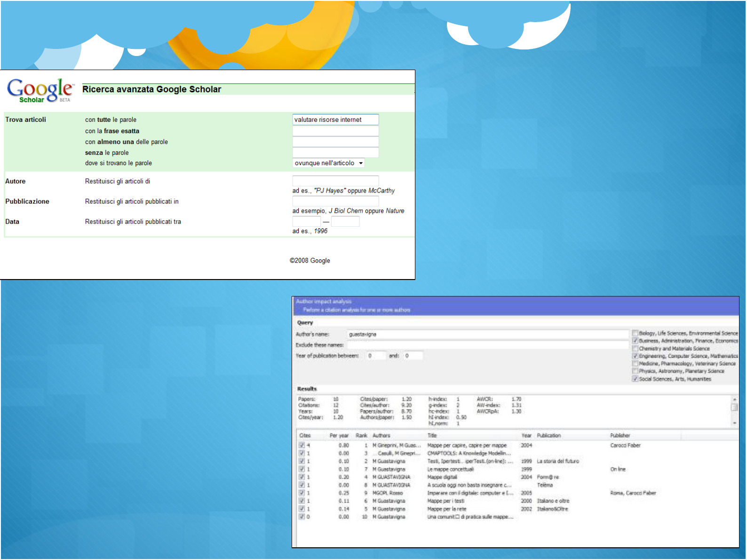Click the 'Exclude these names' field
Viewport: 747px width, 560px height.
point(488,345)
